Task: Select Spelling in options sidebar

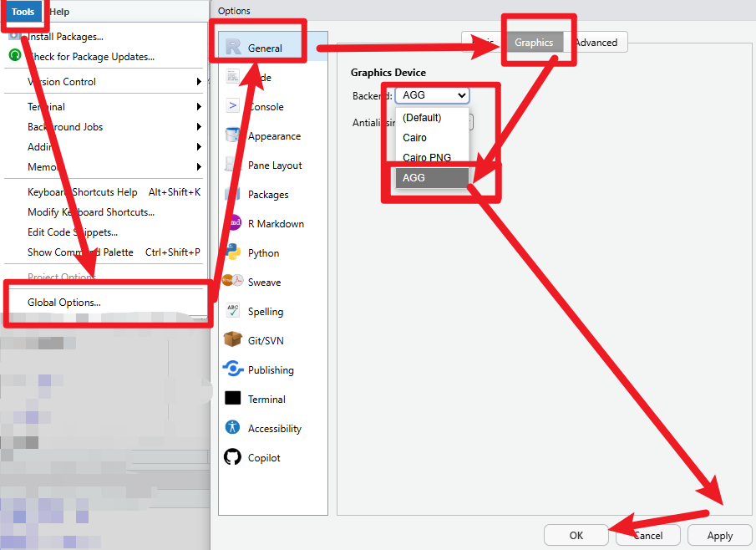Action: point(266,312)
